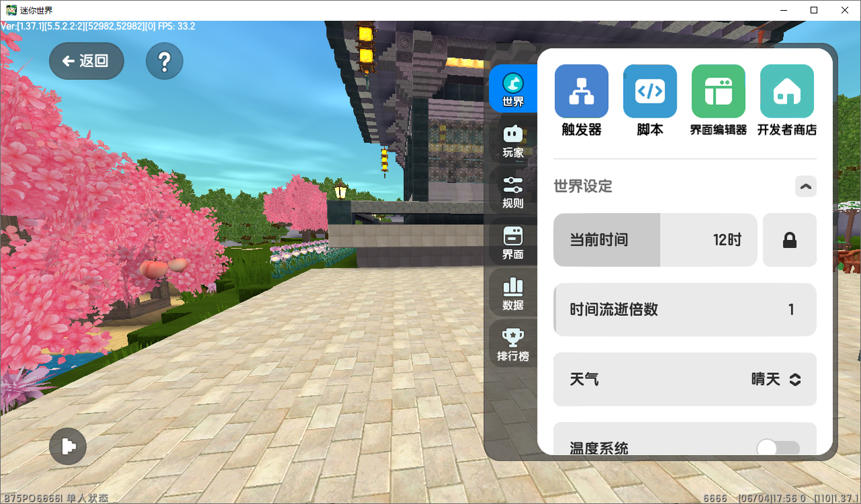Switch to the 规则 rules tab
Image resolution: width=861 pixels, height=504 pixels.
click(513, 192)
